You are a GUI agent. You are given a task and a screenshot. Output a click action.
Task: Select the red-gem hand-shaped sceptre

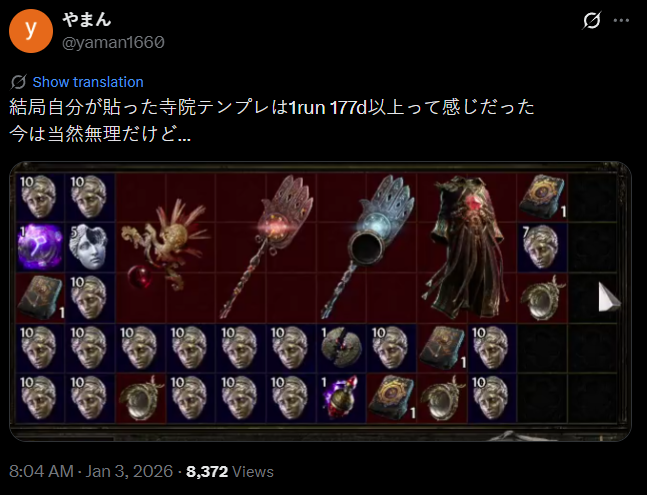(x=266, y=247)
